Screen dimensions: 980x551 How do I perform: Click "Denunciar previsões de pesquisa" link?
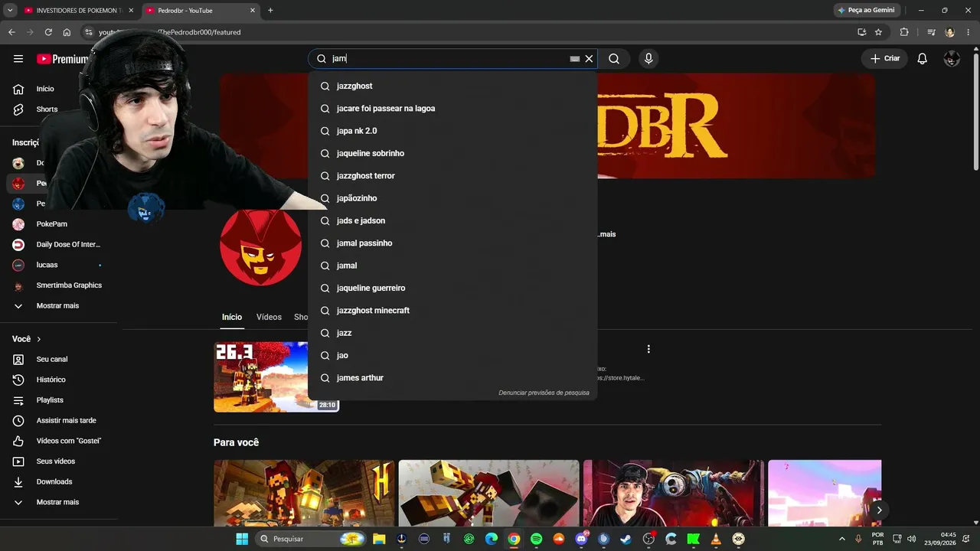tap(544, 393)
